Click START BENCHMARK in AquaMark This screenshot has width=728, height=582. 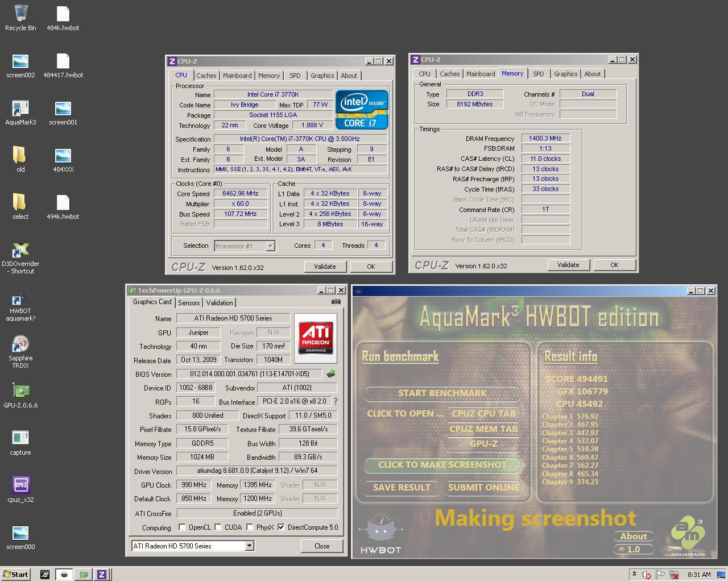(442, 393)
